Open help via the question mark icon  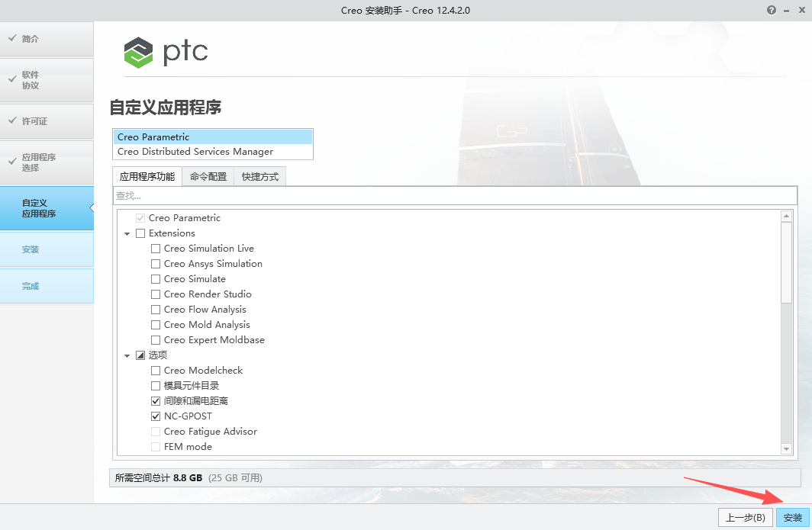coord(769,10)
